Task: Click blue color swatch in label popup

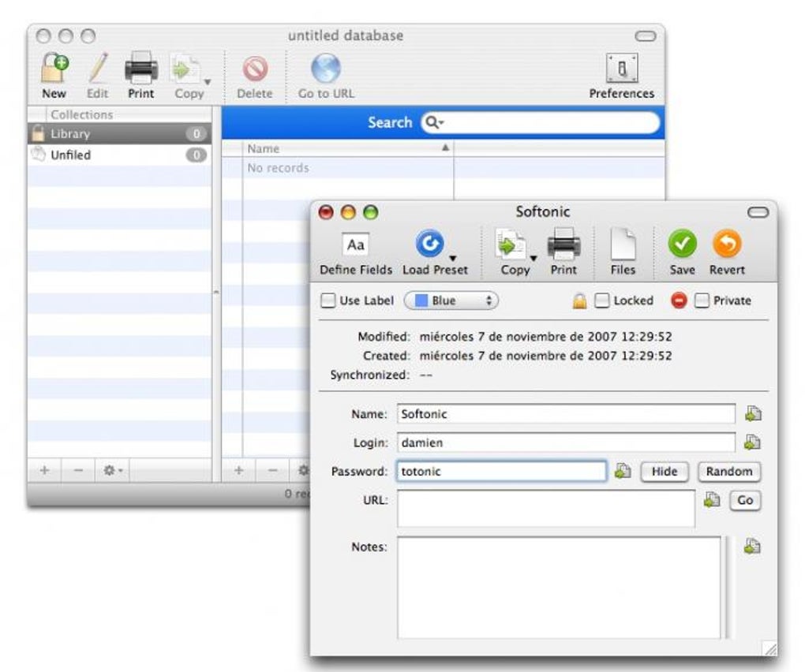Action: 421,301
